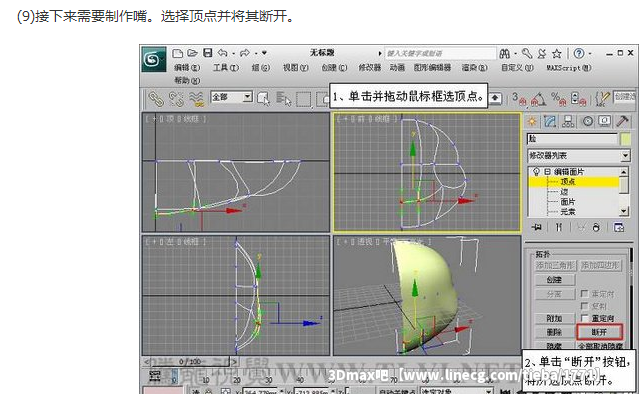Click the New file icon in title bar
The height and width of the screenshot is (394, 640).
(177, 53)
